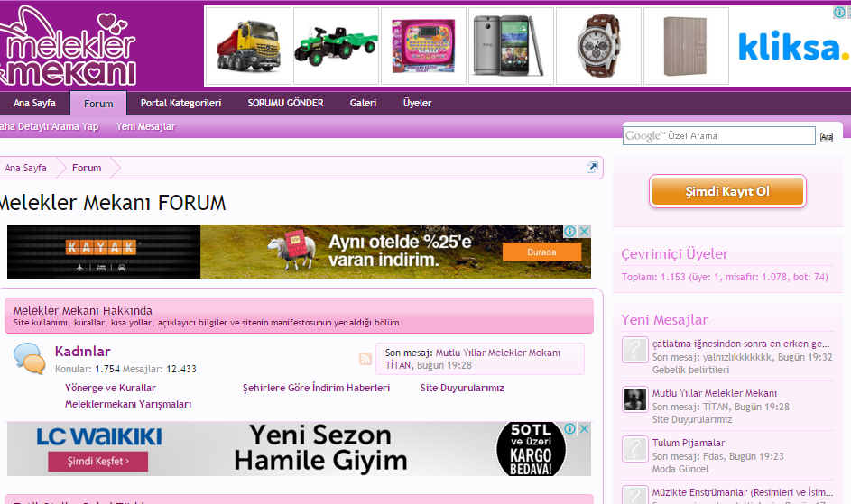This screenshot has width=851, height=504.
Task: Open the popup icon in breadcrumb bar
Action: pos(592,167)
